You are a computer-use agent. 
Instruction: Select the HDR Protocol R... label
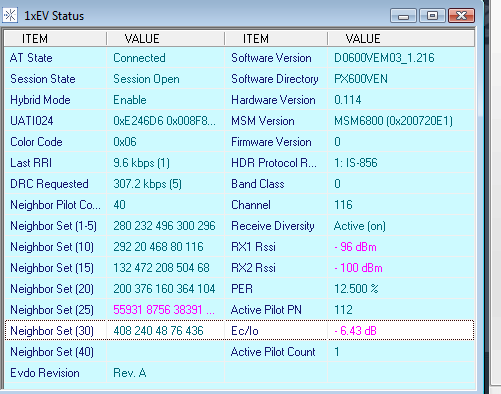click(x=274, y=163)
